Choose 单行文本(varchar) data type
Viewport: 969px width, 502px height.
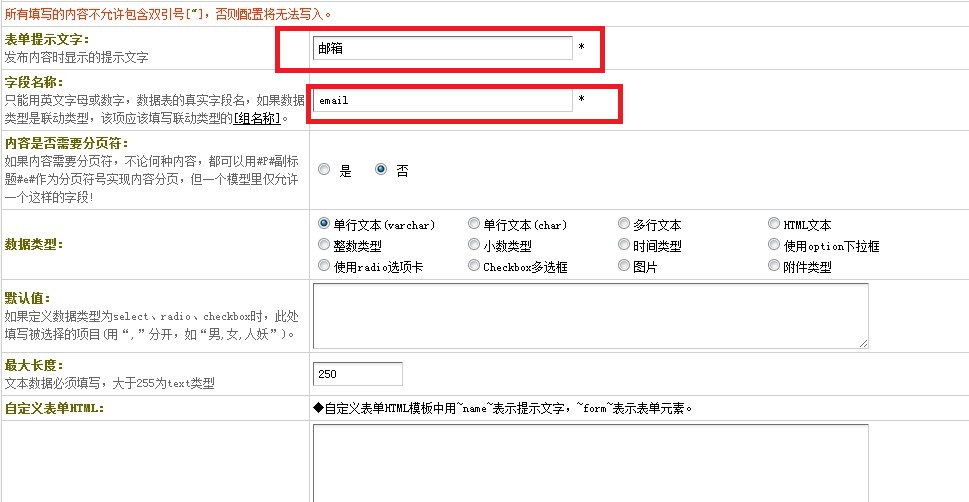point(324,224)
